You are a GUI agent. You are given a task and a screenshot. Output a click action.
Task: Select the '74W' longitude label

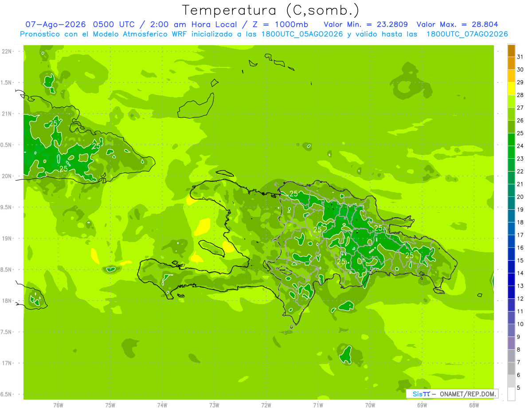[x=162, y=405]
